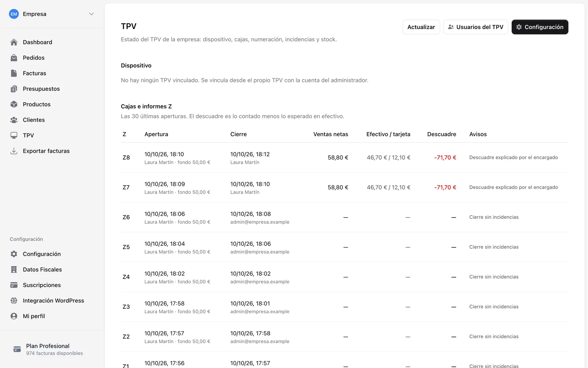Click Z3 apertura 10/10/26, 17:58

pyautogui.click(x=164, y=304)
